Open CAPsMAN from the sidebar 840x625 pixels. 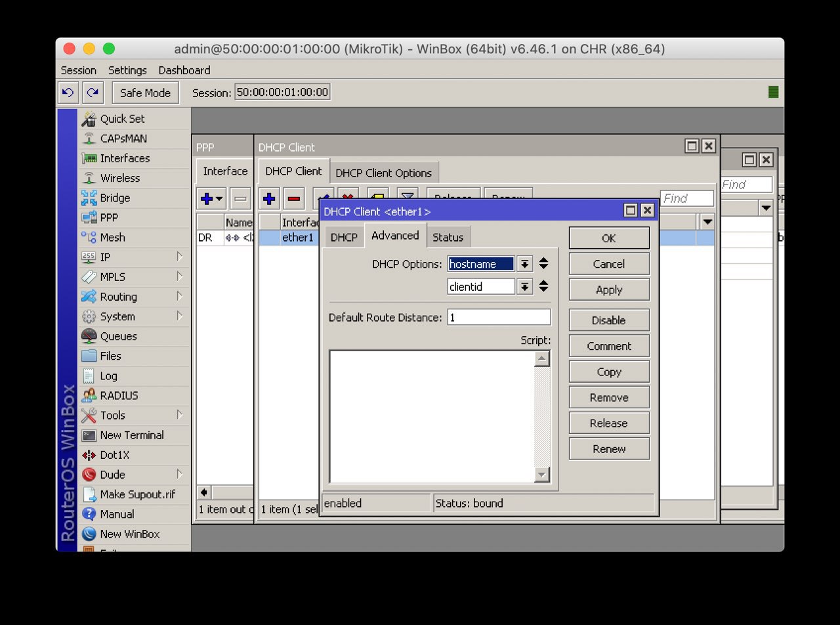point(123,139)
